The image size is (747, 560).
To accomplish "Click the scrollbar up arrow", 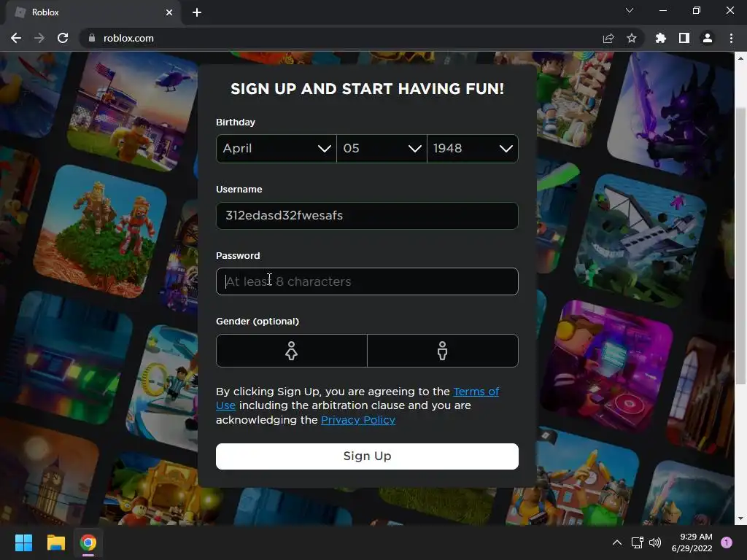I will click(740, 58).
